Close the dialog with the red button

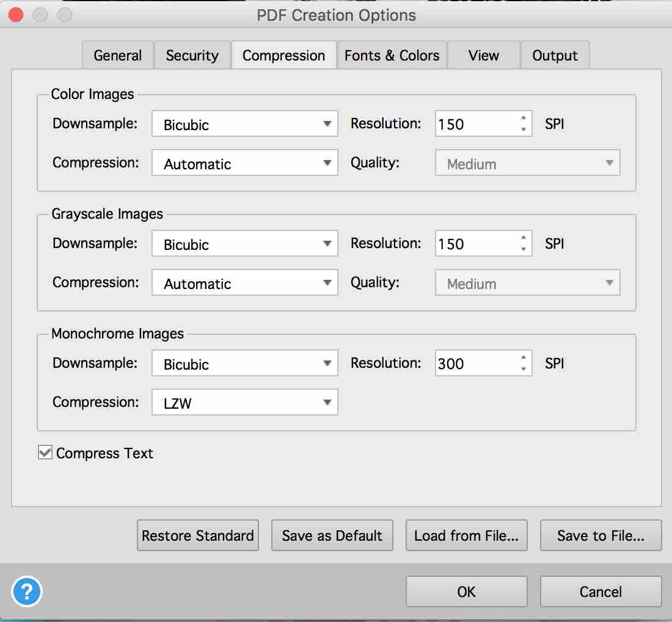coord(16,15)
